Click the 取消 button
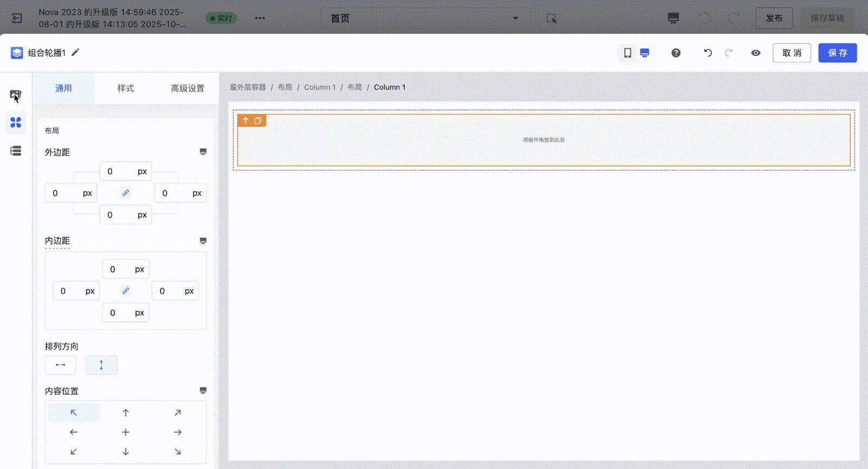 792,53
